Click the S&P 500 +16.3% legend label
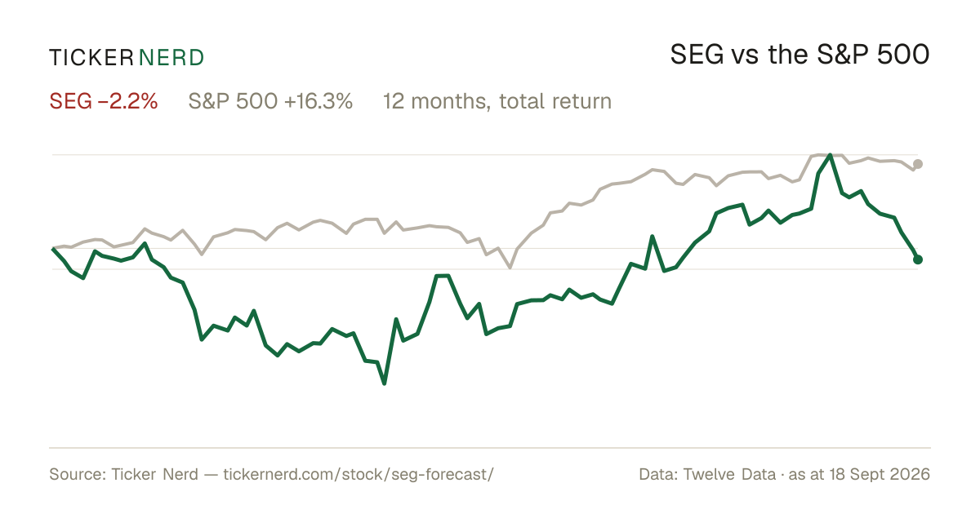Screen dimensions: 980x514 pyautogui.click(x=270, y=102)
